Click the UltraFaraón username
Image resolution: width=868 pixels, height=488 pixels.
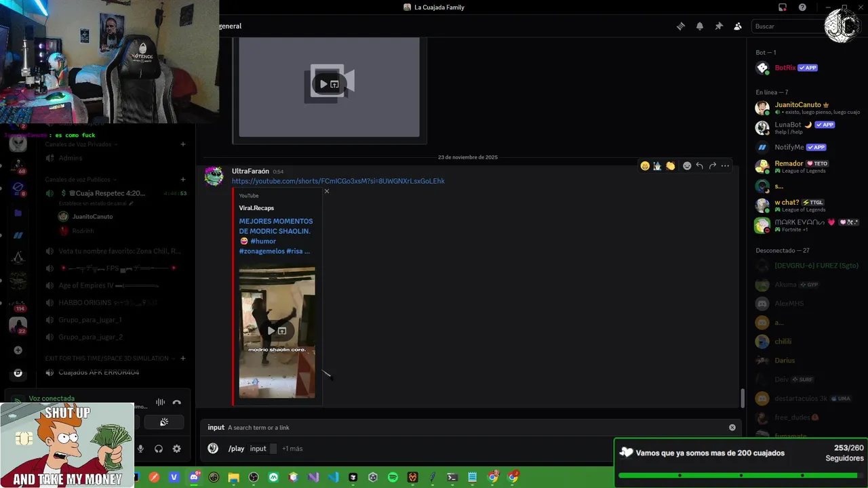tap(250, 171)
